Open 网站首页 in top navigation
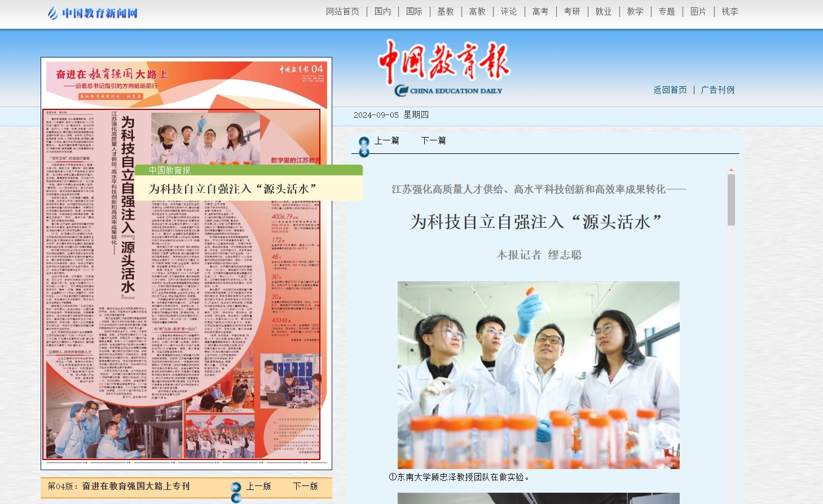 pyautogui.click(x=342, y=11)
